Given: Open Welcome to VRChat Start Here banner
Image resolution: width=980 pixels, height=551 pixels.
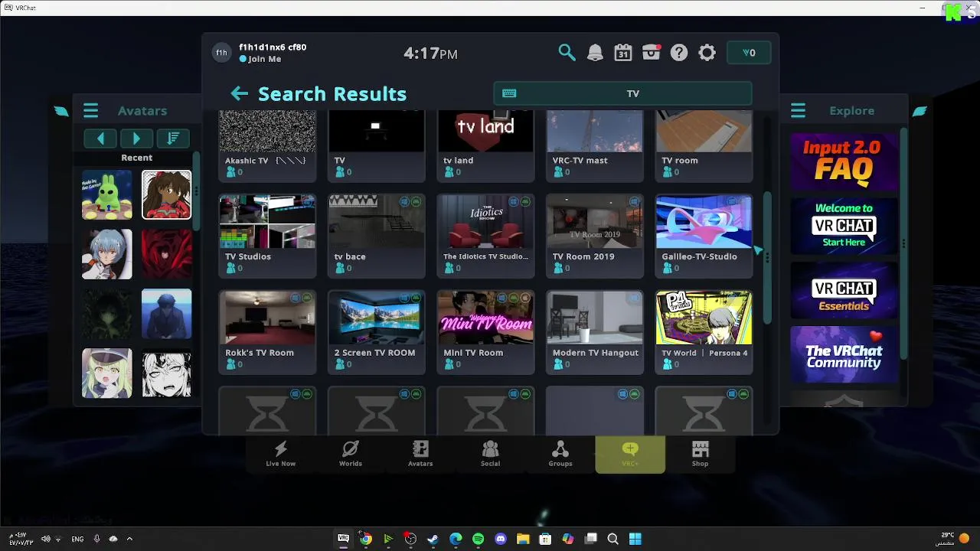Looking at the screenshot, I should pyautogui.click(x=844, y=226).
